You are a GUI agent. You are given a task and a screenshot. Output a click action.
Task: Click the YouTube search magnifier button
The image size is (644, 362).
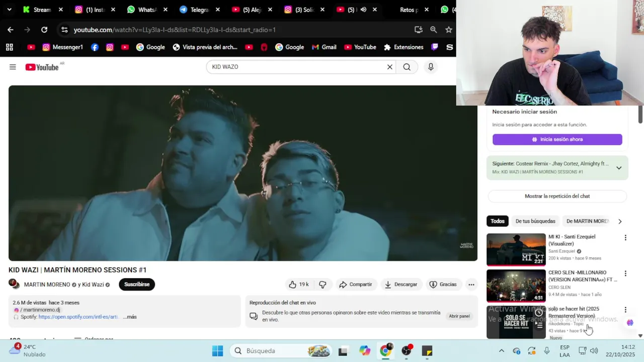point(407,67)
